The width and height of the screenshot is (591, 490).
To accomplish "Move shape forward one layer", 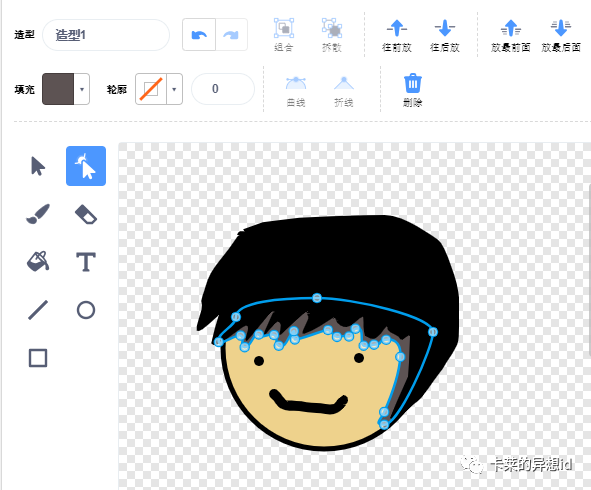I will click(397, 36).
